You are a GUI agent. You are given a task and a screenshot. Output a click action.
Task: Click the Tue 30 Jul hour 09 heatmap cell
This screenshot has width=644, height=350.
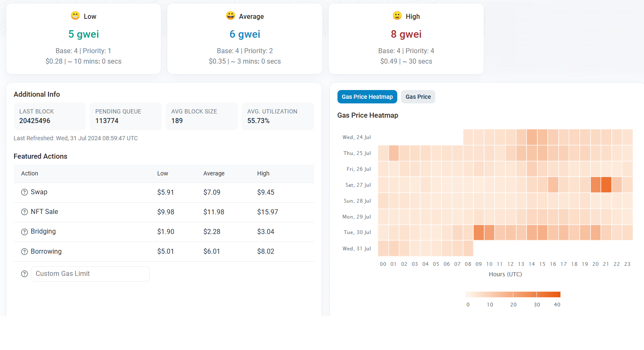click(479, 232)
